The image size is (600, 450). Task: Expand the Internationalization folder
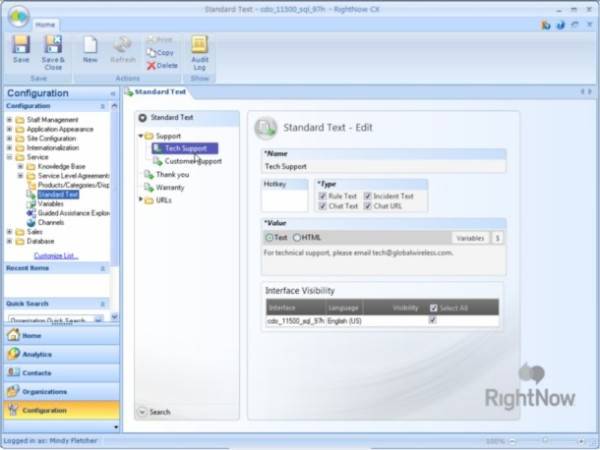pos(10,148)
